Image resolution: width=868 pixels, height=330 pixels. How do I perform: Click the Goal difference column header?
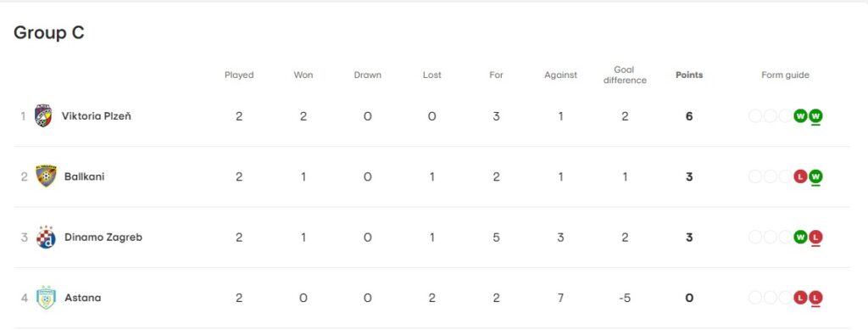click(625, 75)
